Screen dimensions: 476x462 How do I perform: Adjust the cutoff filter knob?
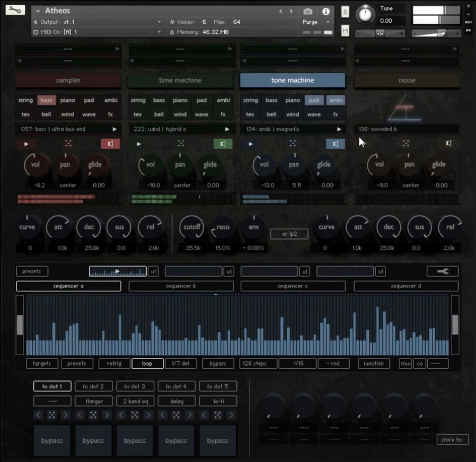tap(191, 227)
